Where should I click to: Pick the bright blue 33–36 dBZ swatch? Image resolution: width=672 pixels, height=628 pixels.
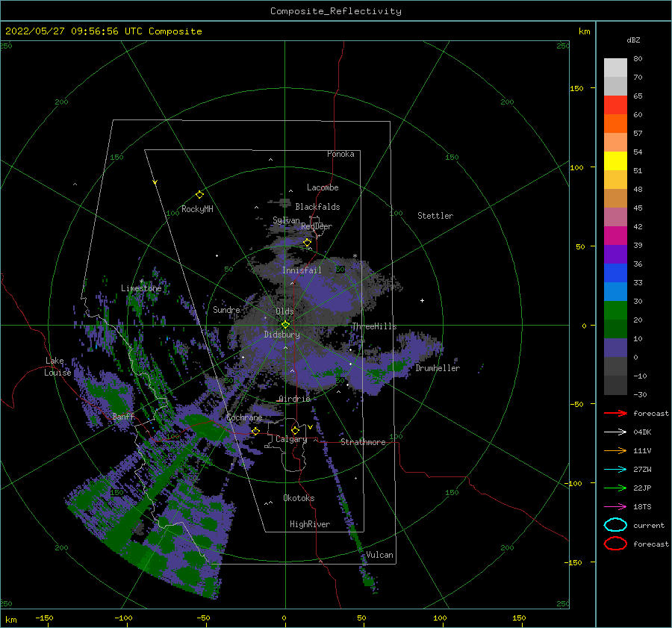(615, 273)
